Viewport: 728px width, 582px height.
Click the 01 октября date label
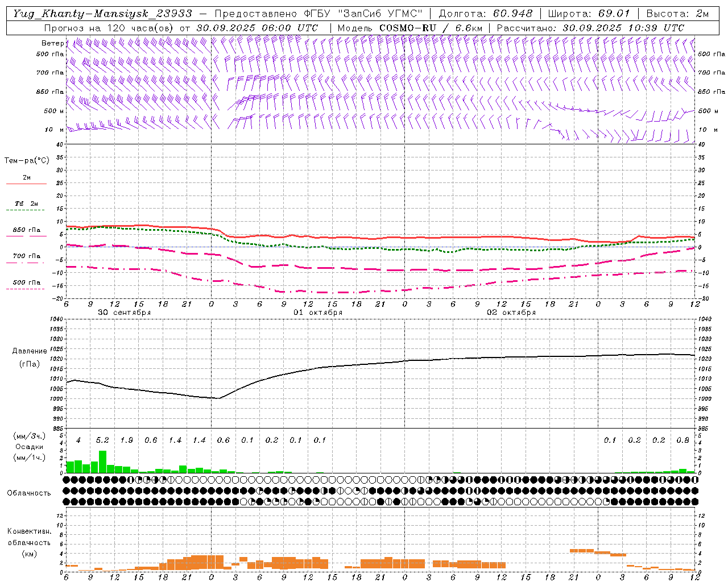[x=318, y=313]
